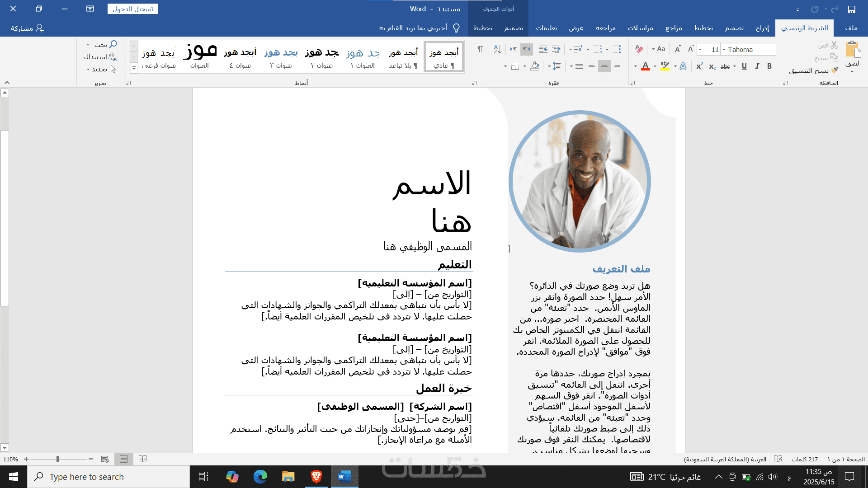Click the 'أخبرني بما تريد القيام به' search box
868x488 pixels.
tap(414, 28)
